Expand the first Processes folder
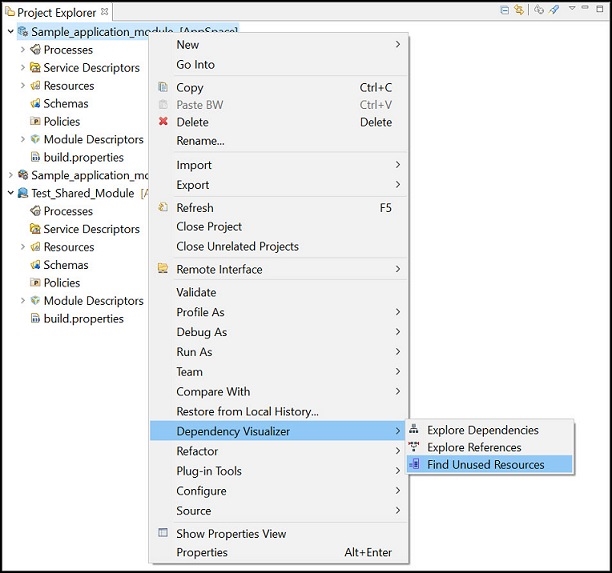This screenshot has height=573, width=612. [23, 50]
